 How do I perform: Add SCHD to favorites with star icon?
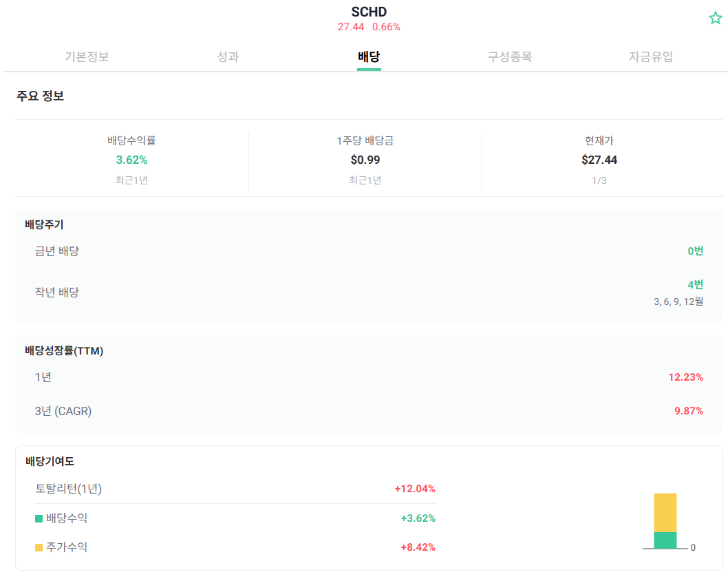715,18
